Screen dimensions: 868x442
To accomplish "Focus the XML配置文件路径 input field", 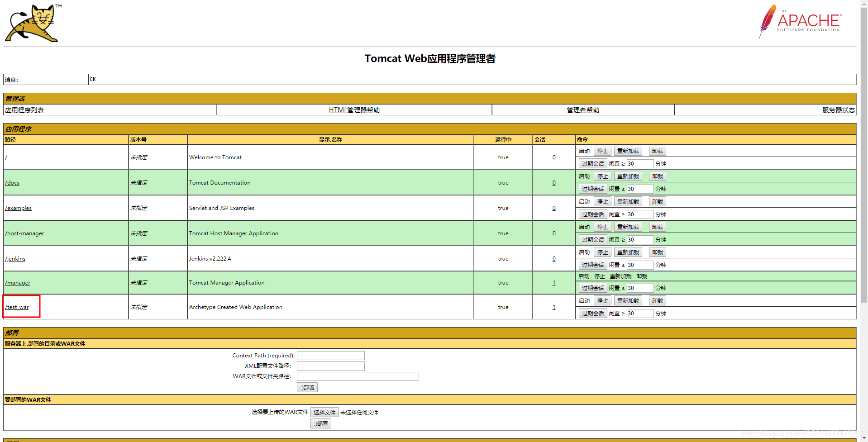I will [331, 366].
